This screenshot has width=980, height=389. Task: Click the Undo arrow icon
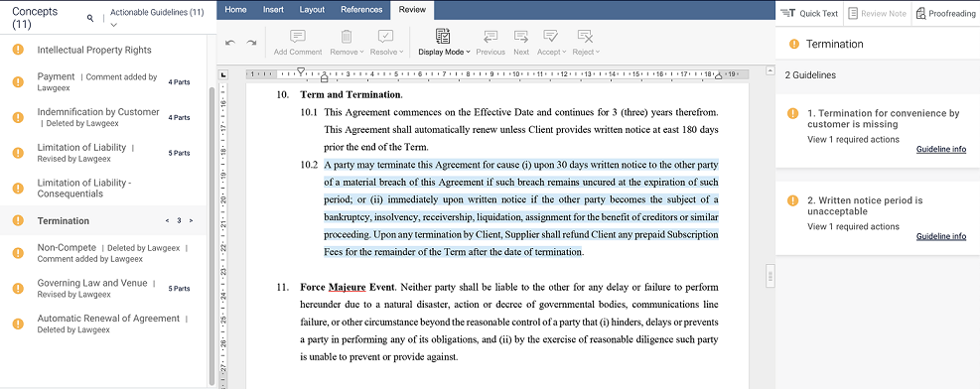click(x=230, y=43)
